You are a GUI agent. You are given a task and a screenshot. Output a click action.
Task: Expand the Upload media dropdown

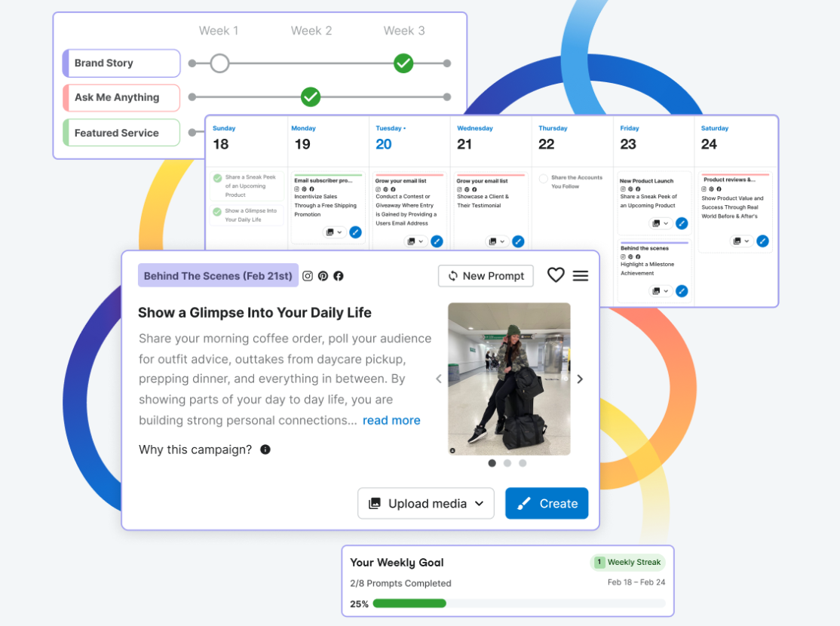point(480,503)
